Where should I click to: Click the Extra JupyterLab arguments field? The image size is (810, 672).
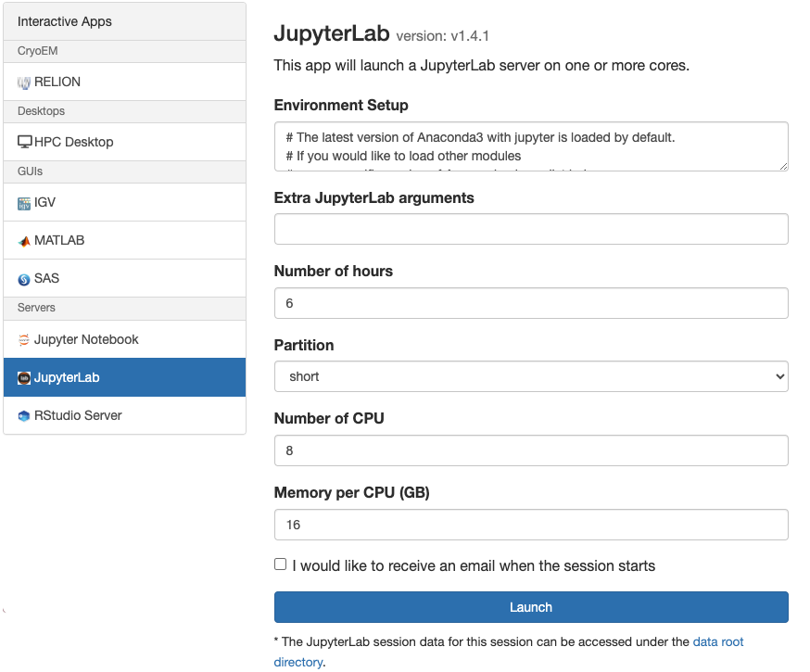tap(531, 229)
